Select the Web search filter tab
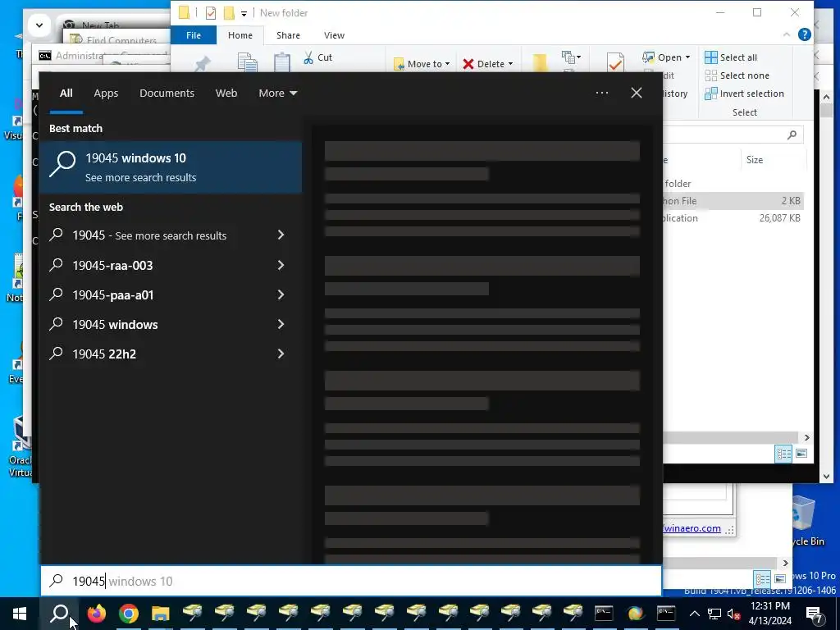This screenshot has height=630, width=840. coord(226,94)
